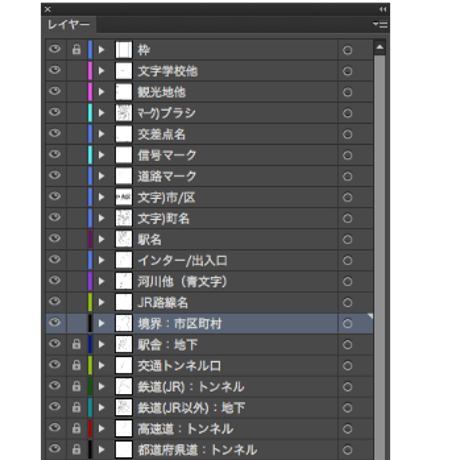Close the Layers panel with X
460x460 pixels.
pyautogui.click(x=48, y=9)
